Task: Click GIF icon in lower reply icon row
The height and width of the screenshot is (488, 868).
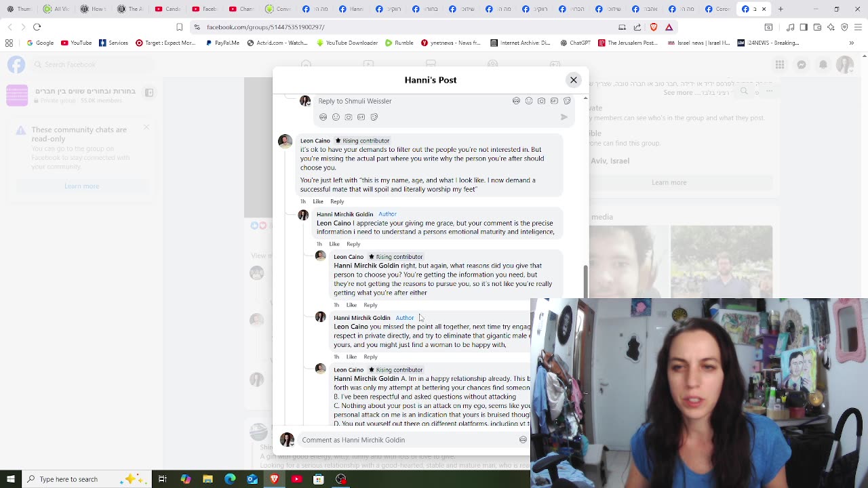Action: [x=361, y=117]
